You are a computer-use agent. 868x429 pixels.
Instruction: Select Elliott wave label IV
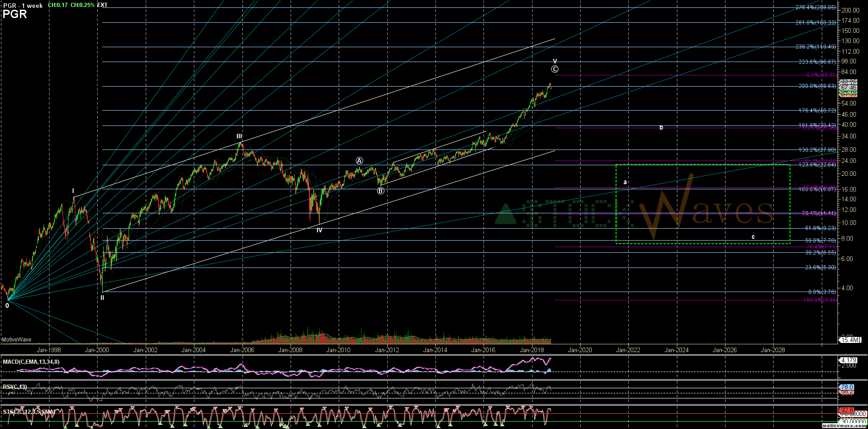(x=319, y=230)
